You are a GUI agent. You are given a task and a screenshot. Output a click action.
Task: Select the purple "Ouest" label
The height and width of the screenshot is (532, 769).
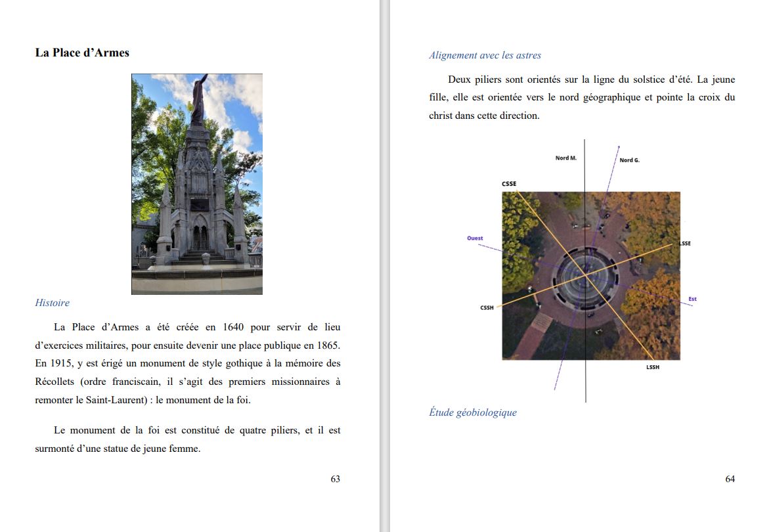pos(475,238)
